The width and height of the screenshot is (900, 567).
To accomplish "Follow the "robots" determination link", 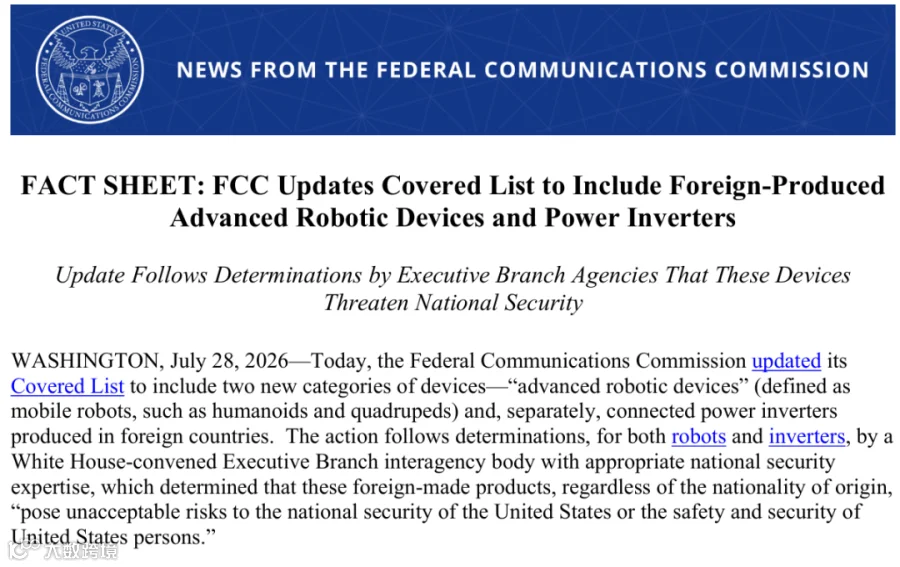I will click(699, 437).
